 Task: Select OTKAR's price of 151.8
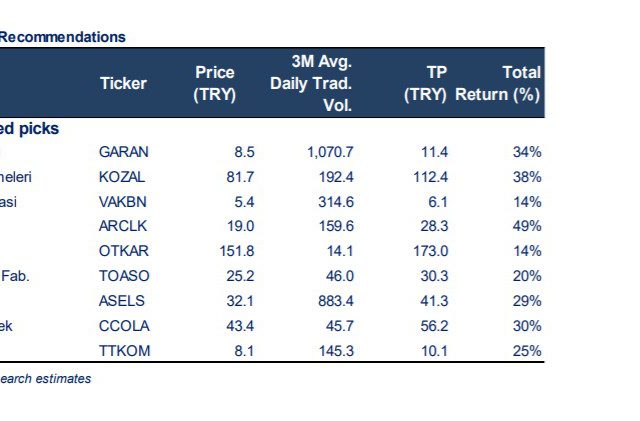click(x=237, y=251)
